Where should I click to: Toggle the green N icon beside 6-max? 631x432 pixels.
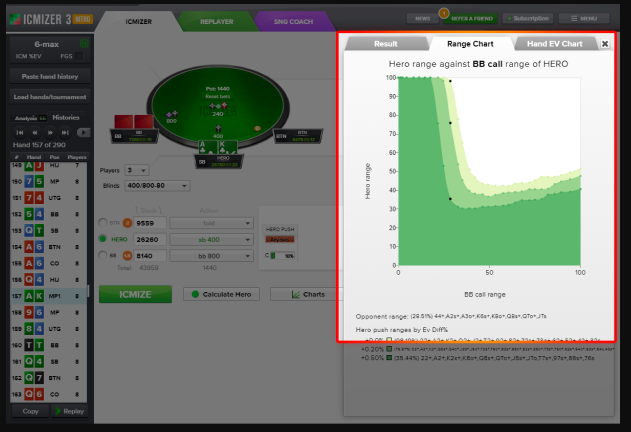pyautogui.click(x=84, y=43)
